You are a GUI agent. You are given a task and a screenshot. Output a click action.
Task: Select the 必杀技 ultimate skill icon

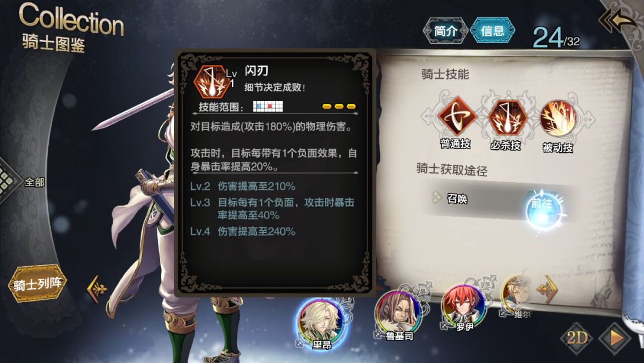tap(507, 117)
